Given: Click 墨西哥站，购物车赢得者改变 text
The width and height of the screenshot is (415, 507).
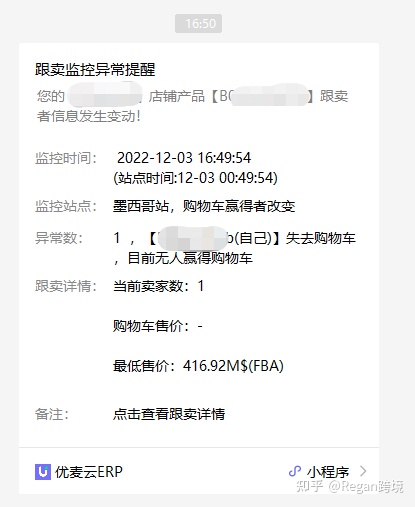Looking at the screenshot, I should 204,206.
